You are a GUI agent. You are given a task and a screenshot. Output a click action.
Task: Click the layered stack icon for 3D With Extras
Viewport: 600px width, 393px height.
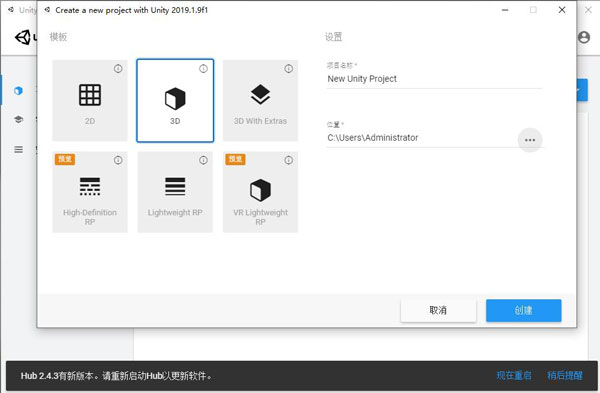pos(260,95)
